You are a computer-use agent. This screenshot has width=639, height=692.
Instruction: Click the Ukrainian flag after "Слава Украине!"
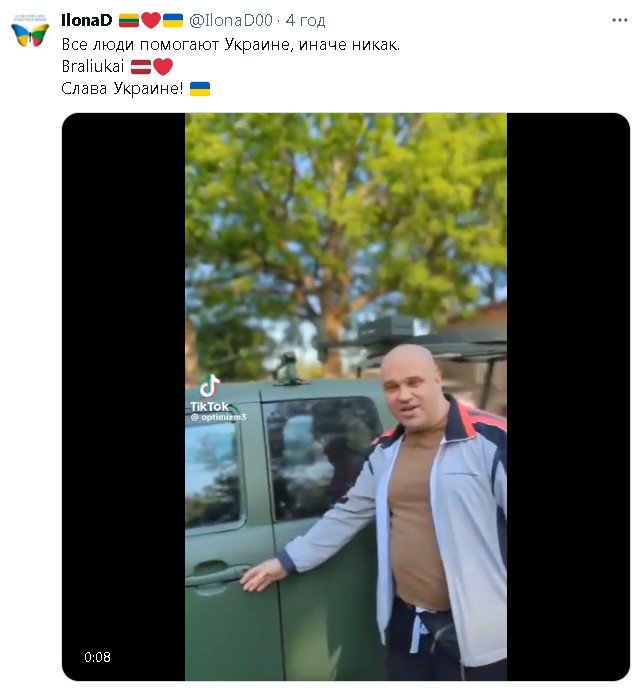[200, 89]
